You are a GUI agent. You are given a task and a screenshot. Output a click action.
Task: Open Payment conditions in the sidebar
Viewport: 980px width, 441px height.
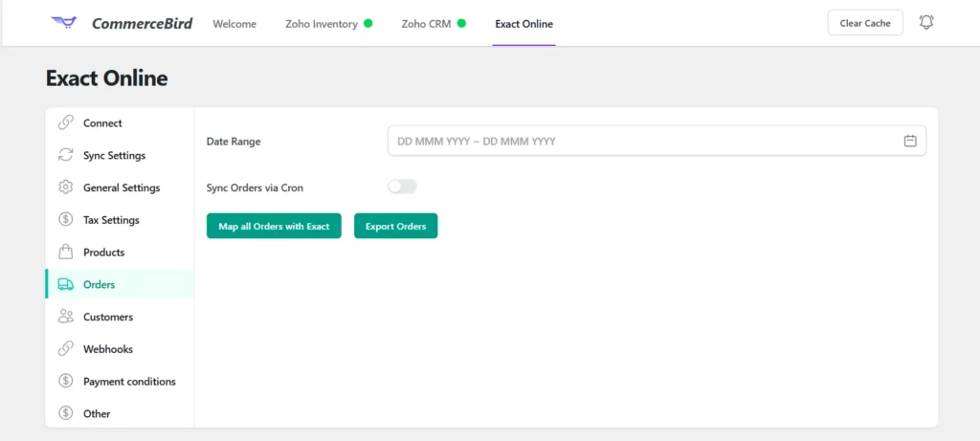pos(129,382)
